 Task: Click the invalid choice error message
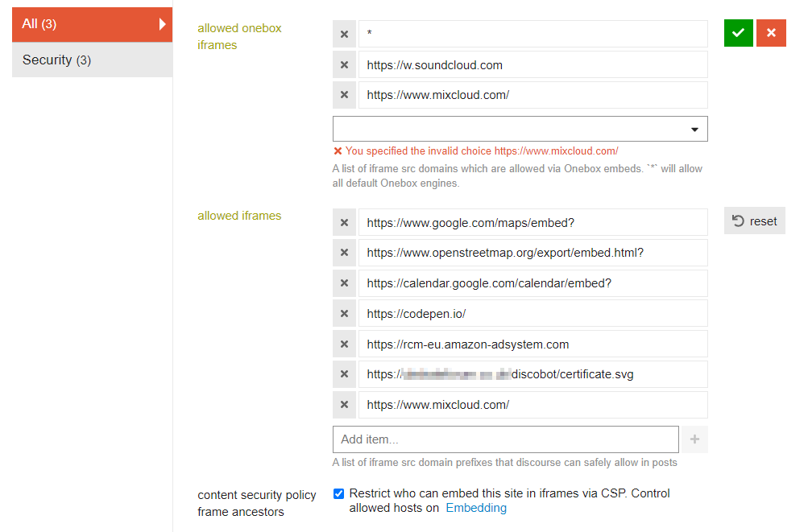475,151
